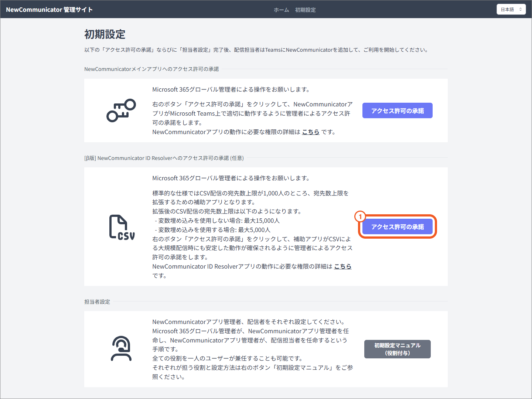532x399 pixels.
Task: Click アクセス許可の承諾 button for main app
Action: [x=398, y=110]
